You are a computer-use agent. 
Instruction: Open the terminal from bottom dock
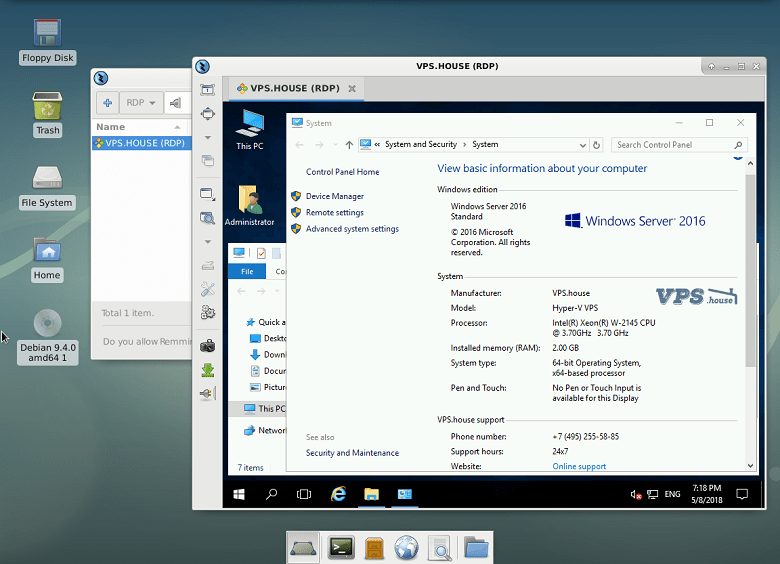[341, 547]
